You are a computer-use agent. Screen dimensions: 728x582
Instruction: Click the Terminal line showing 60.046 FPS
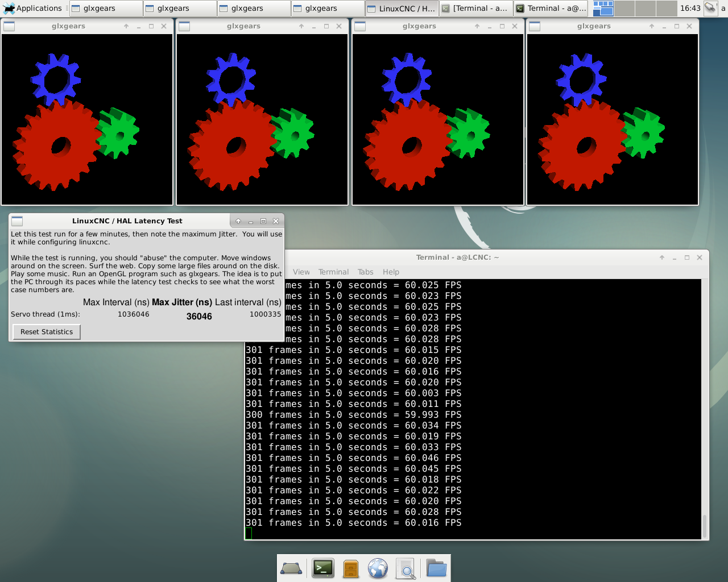[x=354, y=458]
